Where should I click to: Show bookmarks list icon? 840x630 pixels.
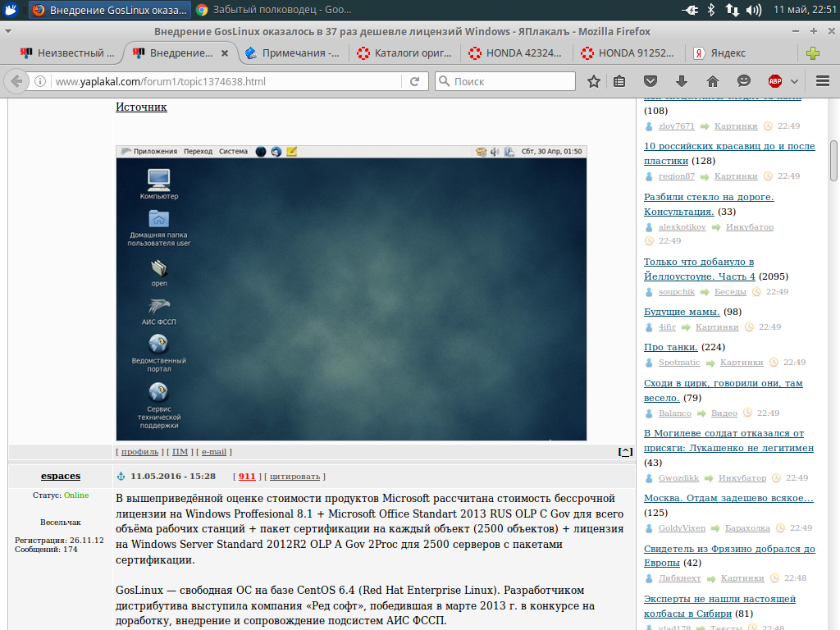[619, 81]
